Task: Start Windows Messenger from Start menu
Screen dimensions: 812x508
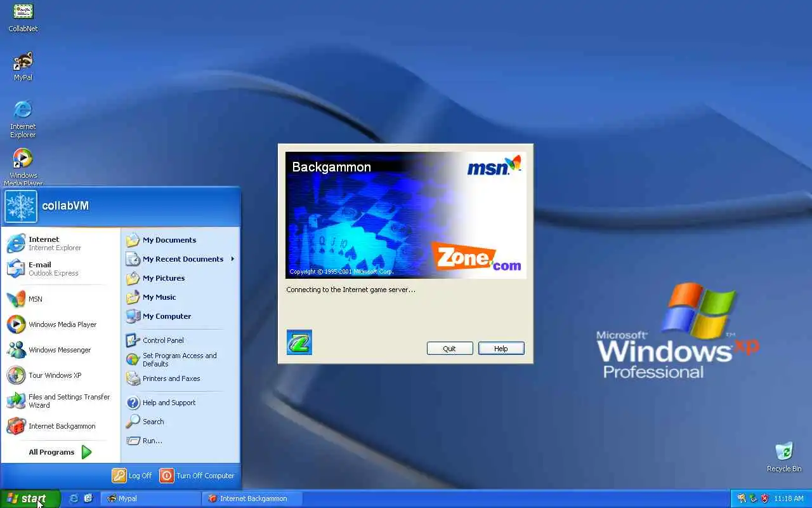Action: click(x=61, y=350)
